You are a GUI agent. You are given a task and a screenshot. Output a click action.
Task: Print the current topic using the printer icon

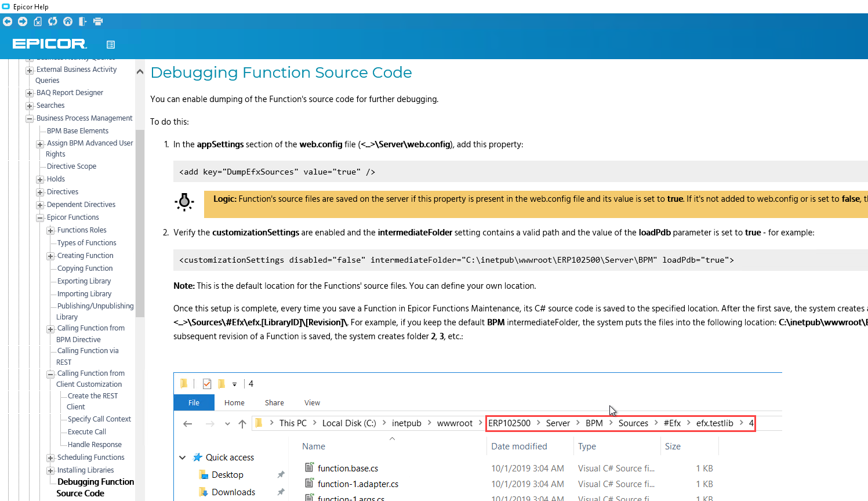coord(98,21)
